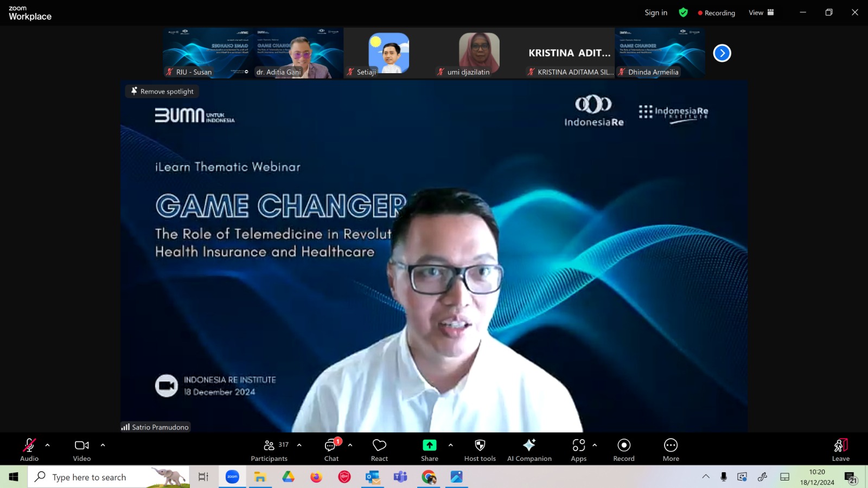Click the Sign in link
The height and width of the screenshot is (488, 868).
(656, 12)
